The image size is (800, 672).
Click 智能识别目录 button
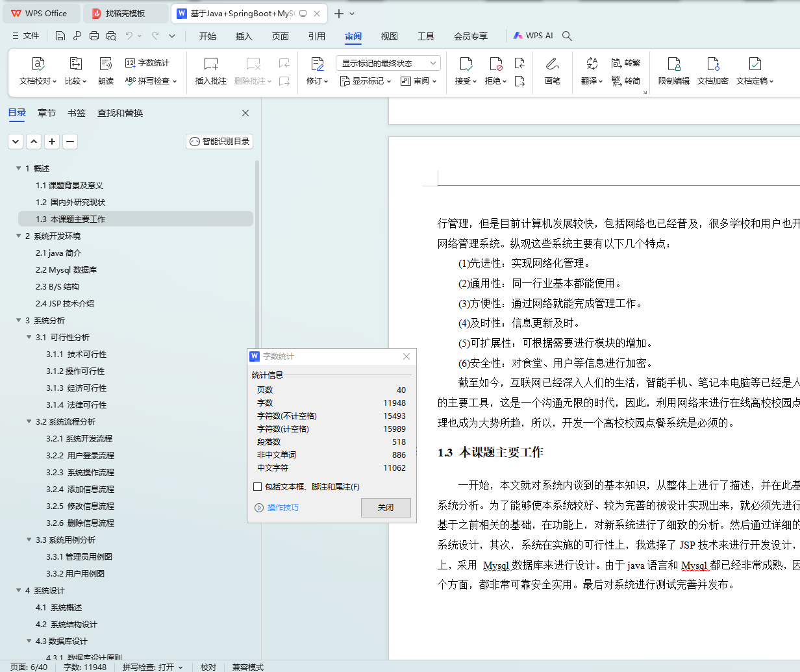pos(219,142)
